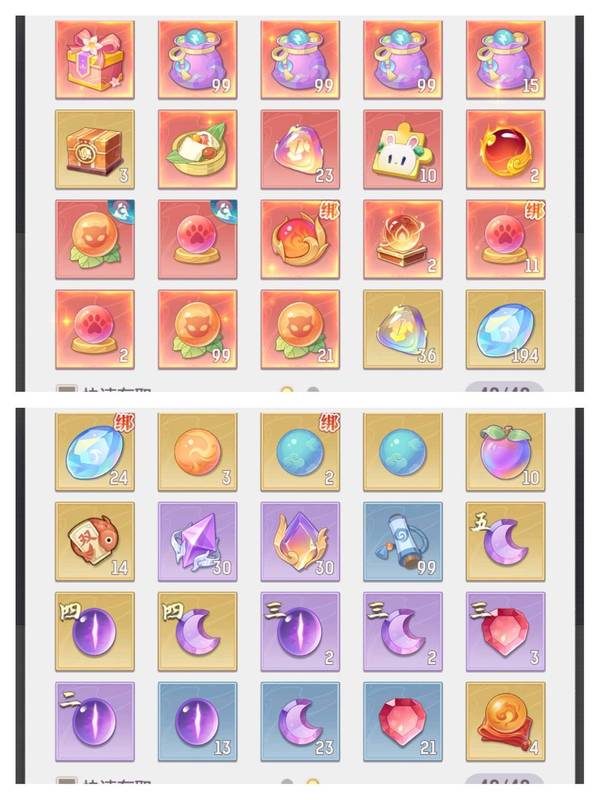Click the bound paw orb with count 11
Image resolution: width=600 pixels, height=800 pixels.
click(x=506, y=240)
